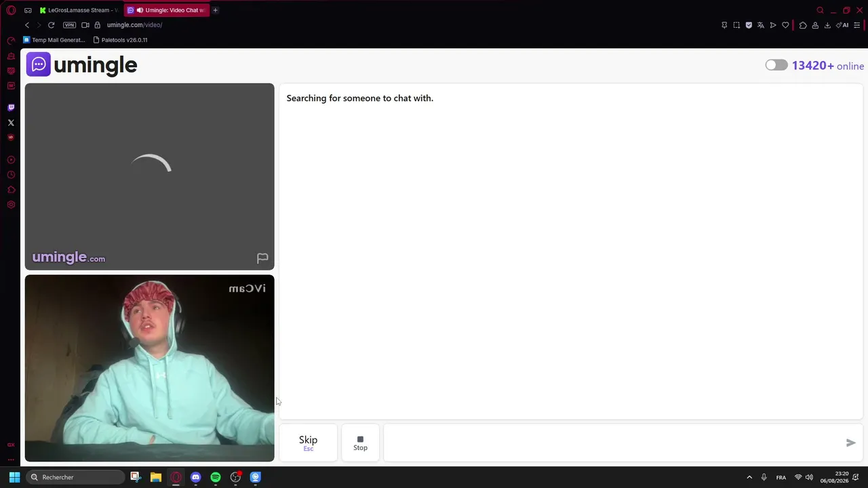Image resolution: width=868 pixels, height=488 pixels.
Task: Open the Paletools v26.0.11 bookmark
Action: tap(120, 40)
